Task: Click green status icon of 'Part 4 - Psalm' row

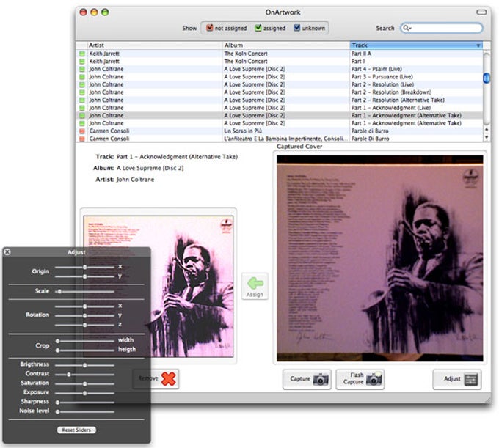Action: click(81, 70)
